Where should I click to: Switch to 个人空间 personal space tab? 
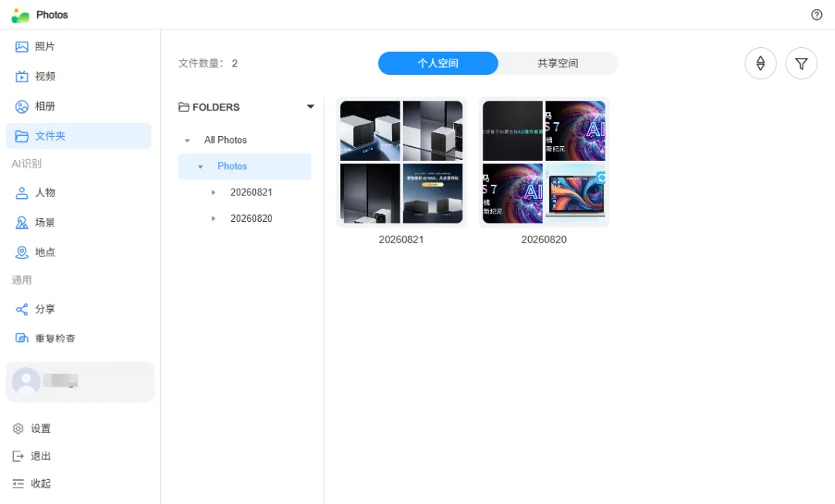point(438,63)
